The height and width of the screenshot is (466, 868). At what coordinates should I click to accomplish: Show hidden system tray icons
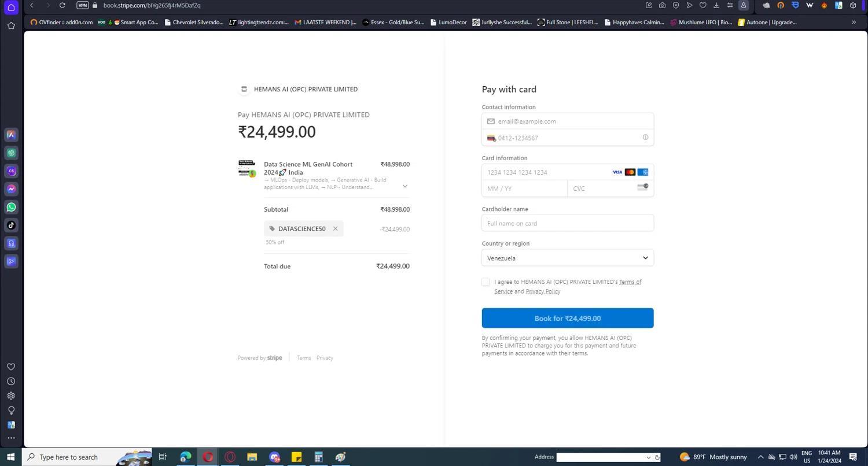(x=761, y=457)
